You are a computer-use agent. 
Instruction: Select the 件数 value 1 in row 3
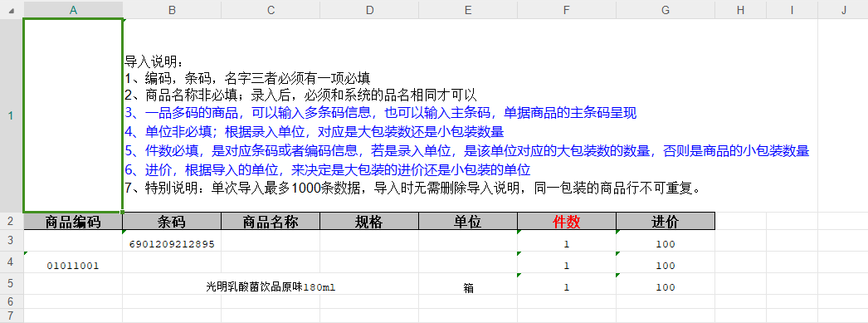coord(567,241)
